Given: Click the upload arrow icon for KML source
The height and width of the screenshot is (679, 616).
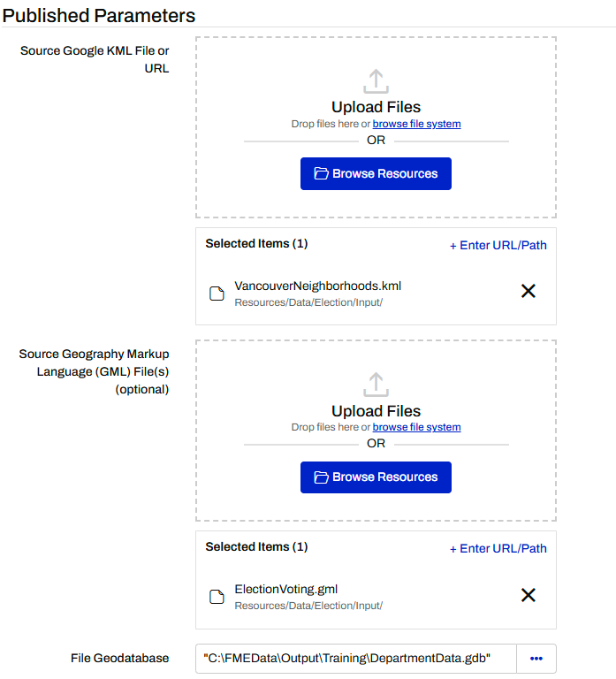Looking at the screenshot, I should click(x=376, y=81).
